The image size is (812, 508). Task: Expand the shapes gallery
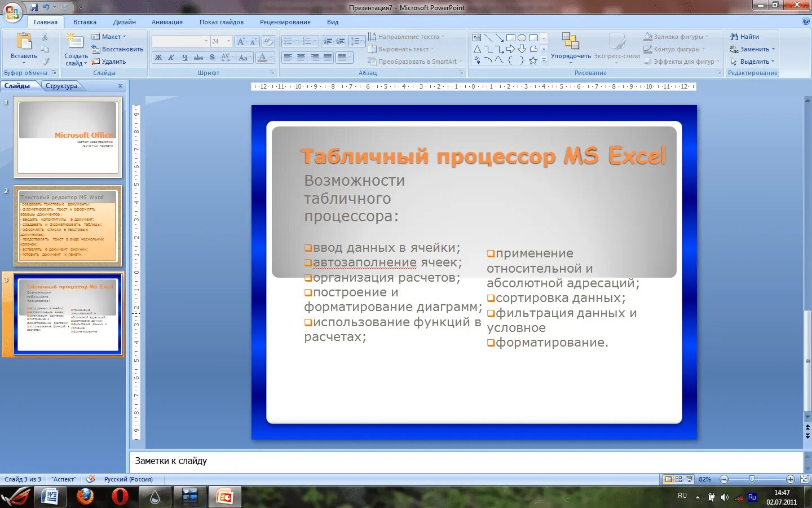(x=544, y=60)
